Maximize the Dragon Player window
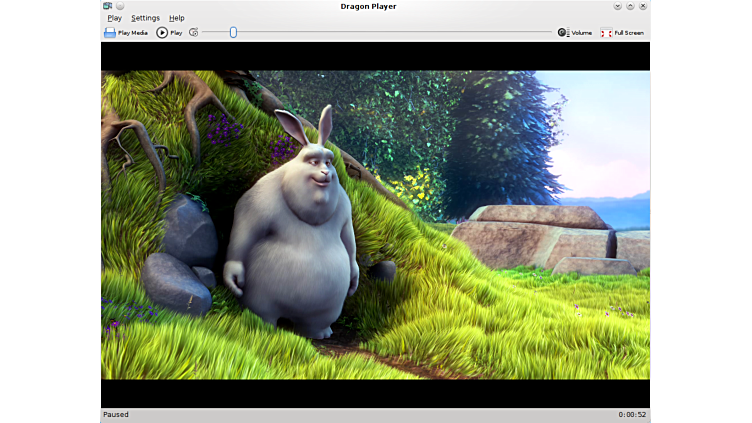 pyautogui.click(x=630, y=6)
